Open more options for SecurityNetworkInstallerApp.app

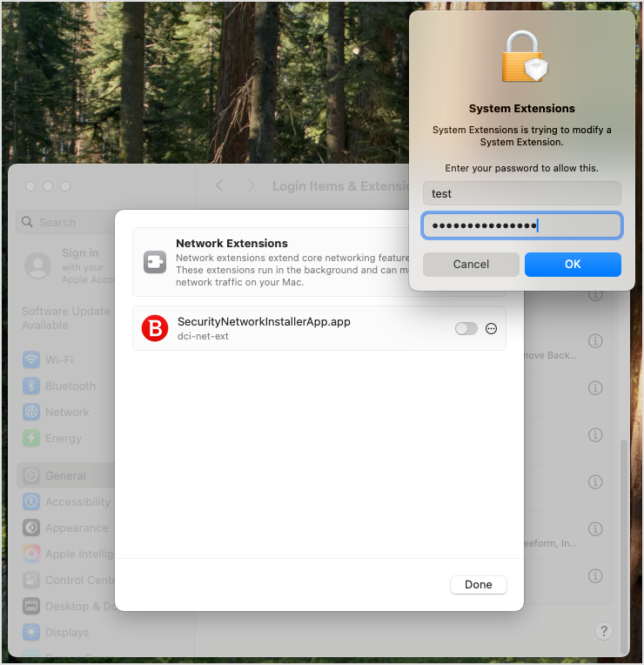tap(491, 329)
